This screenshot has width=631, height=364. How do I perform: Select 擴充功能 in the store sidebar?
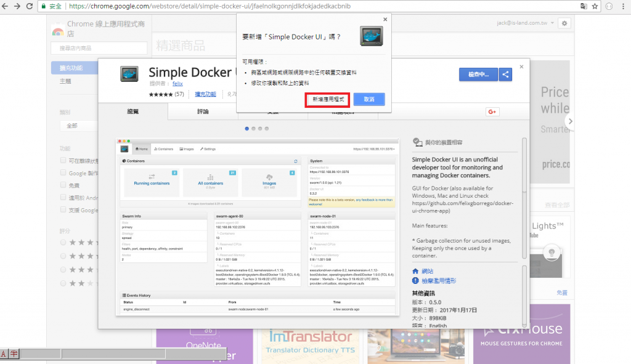click(75, 68)
